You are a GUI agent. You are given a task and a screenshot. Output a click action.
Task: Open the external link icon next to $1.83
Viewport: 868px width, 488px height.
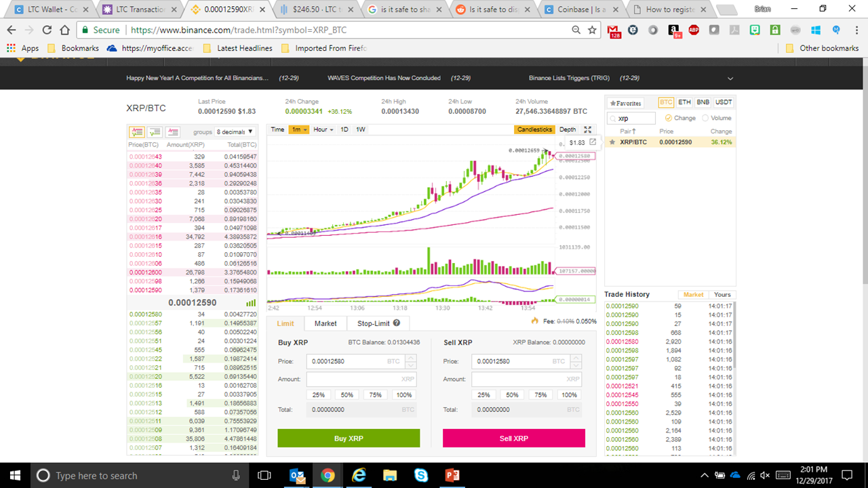(x=593, y=143)
